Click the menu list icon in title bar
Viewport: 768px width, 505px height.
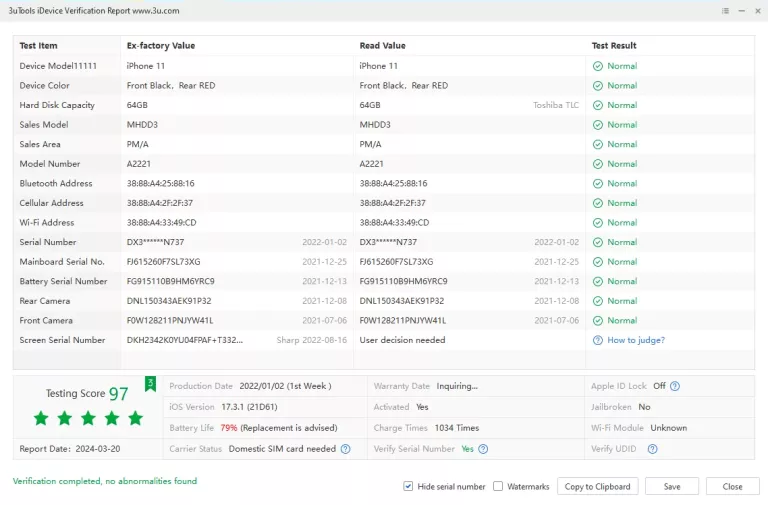(x=725, y=11)
